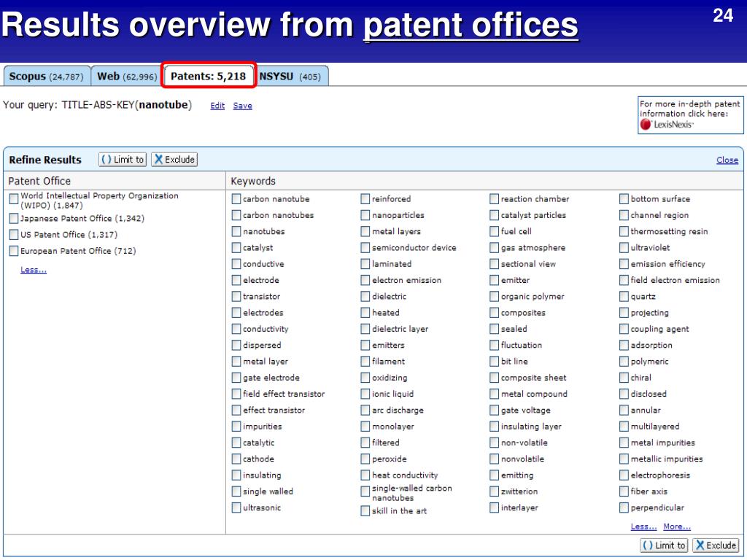Collapse Keywords list with Less link

click(x=643, y=526)
